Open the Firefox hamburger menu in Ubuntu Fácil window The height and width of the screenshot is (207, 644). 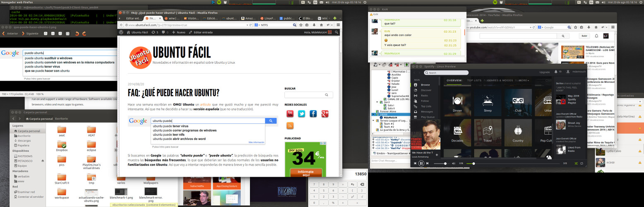(x=338, y=25)
